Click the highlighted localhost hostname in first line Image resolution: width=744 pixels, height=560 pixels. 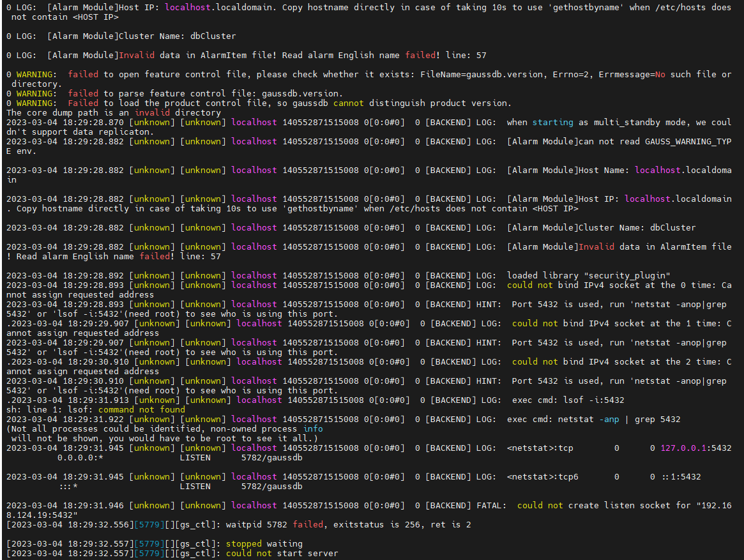click(x=185, y=7)
